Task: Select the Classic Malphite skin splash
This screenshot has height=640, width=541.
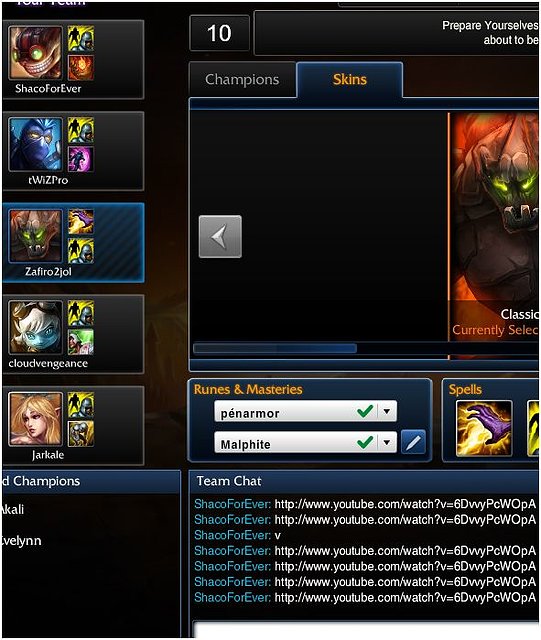Action: pyautogui.click(x=494, y=236)
